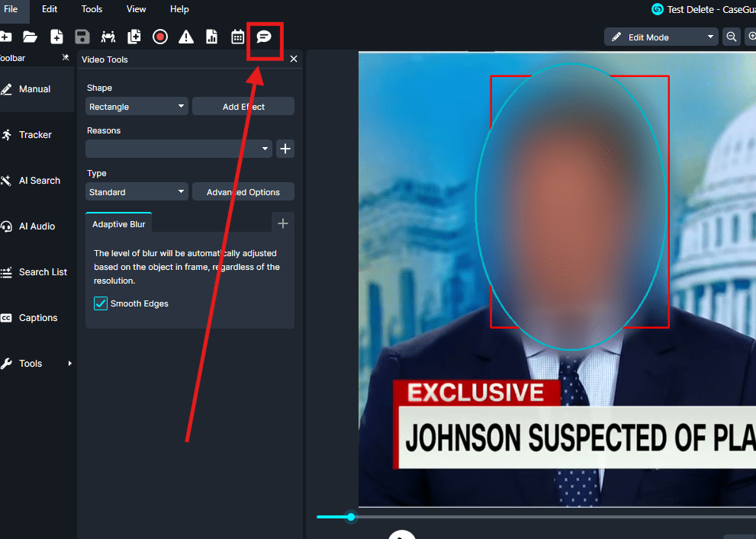The width and height of the screenshot is (756, 539).
Task: Expand the Reasons dropdown
Action: [x=179, y=149]
